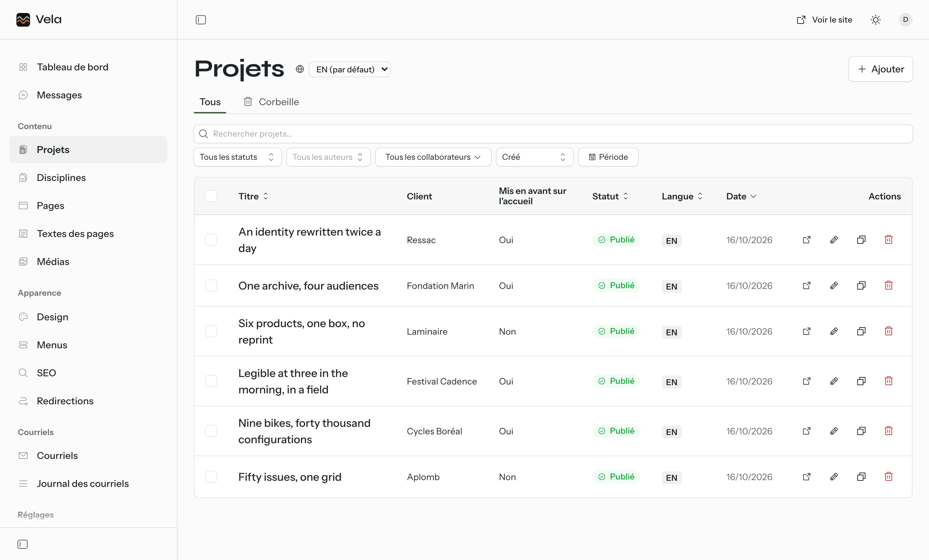Open the Aplomb project in new tab
The height and width of the screenshot is (560, 929).
pyautogui.click(x=806, y=477)
